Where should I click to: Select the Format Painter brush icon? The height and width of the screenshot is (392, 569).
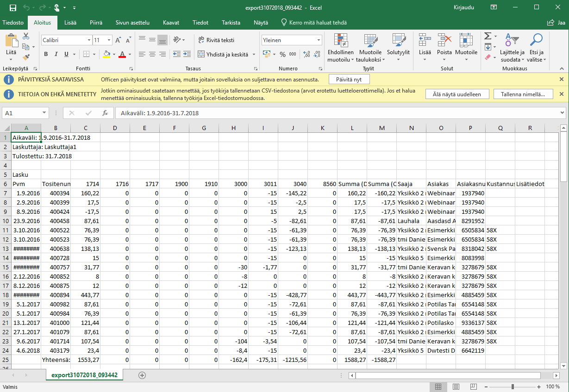coord(26,57)
